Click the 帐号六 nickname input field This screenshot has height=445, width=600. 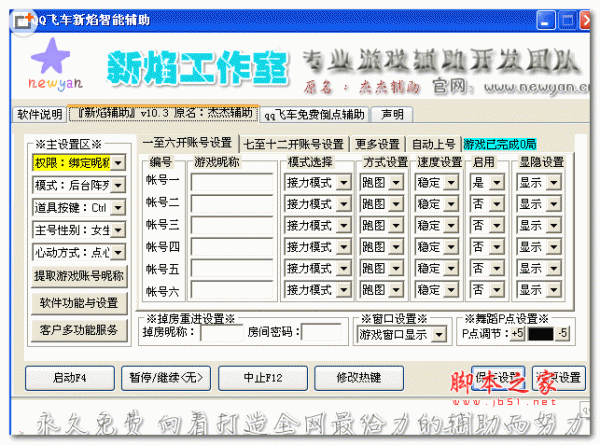coord(232,290)
